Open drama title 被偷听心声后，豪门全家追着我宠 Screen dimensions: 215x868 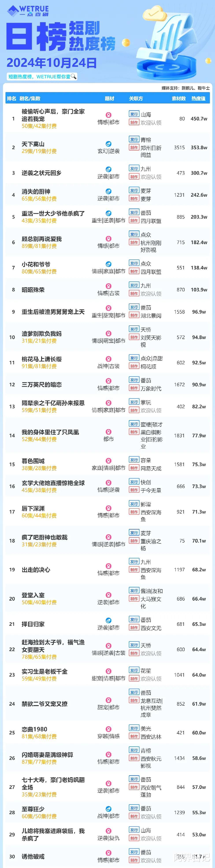(x=53, y=115)
